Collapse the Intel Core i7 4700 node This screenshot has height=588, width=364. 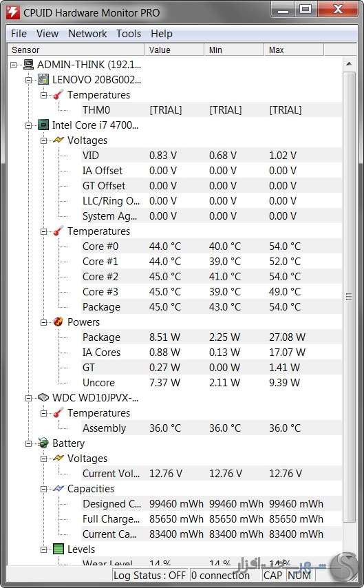tap(28, 125)
